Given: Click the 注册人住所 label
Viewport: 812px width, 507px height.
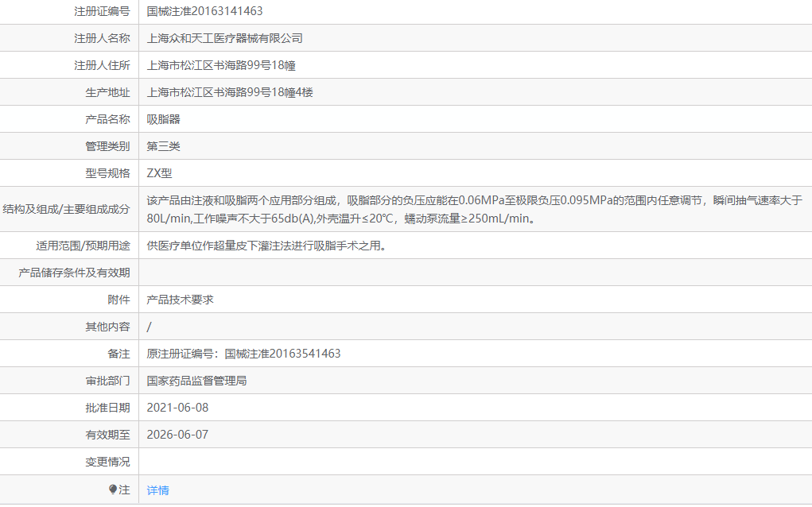Looking at the screenshot, I should (x=102, y=65).
